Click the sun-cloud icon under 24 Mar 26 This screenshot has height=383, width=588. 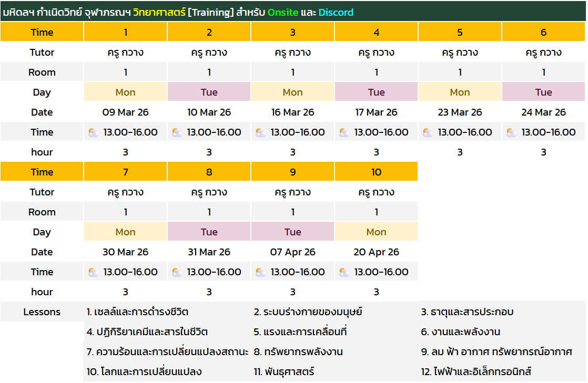(x=511, y=132)
